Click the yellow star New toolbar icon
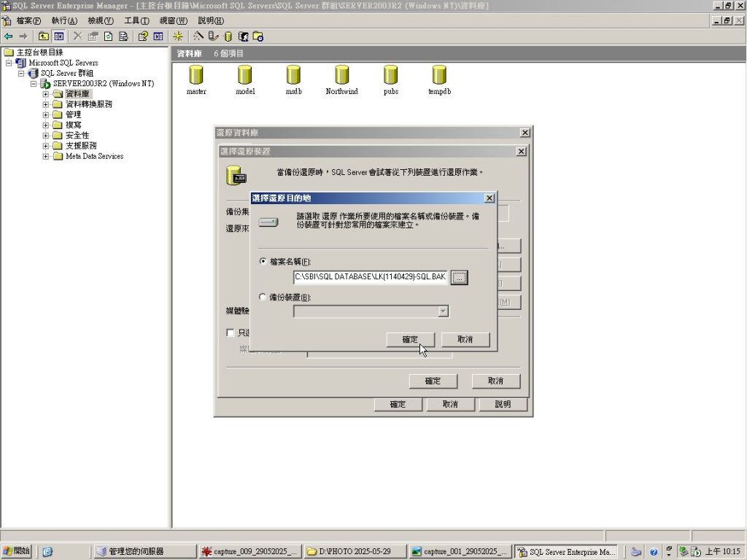Screen dimensions: 747x560 tap(177, 36)
